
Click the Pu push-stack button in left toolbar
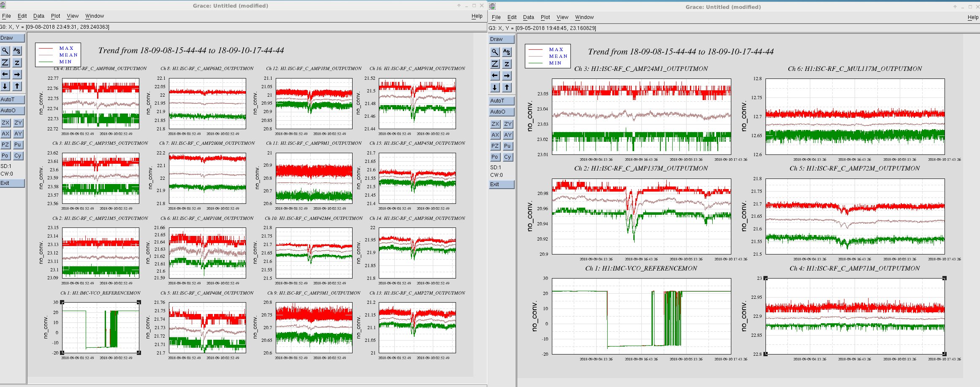tap(18, 145)
